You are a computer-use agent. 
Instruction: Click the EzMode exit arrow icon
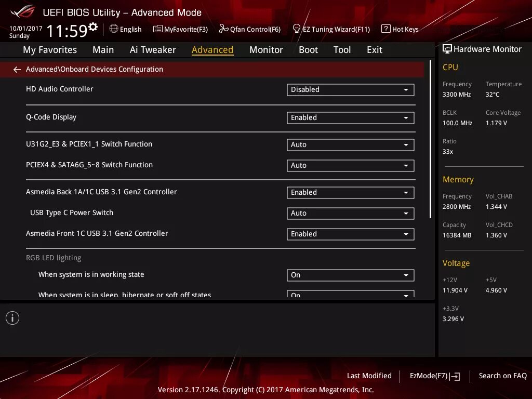(x=455, y=376)
